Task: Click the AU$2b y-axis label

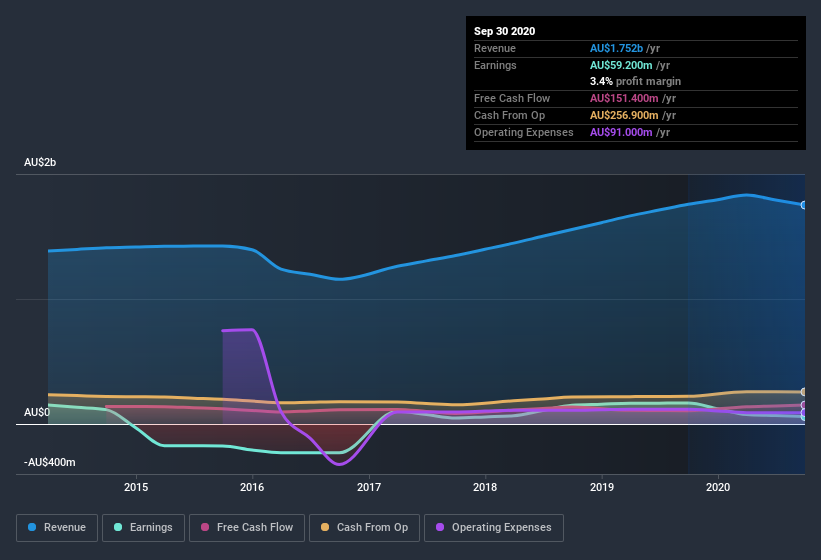Action: 40,162
